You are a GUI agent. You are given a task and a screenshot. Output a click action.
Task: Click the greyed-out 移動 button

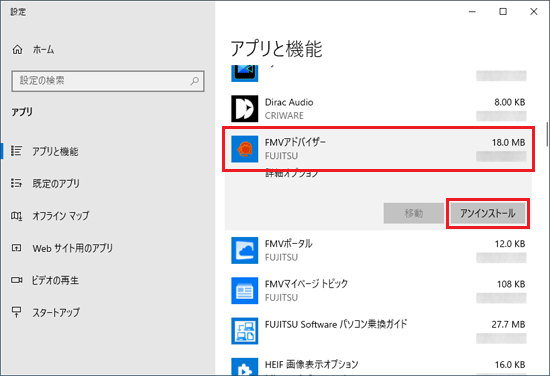click(x=414, y=213)
